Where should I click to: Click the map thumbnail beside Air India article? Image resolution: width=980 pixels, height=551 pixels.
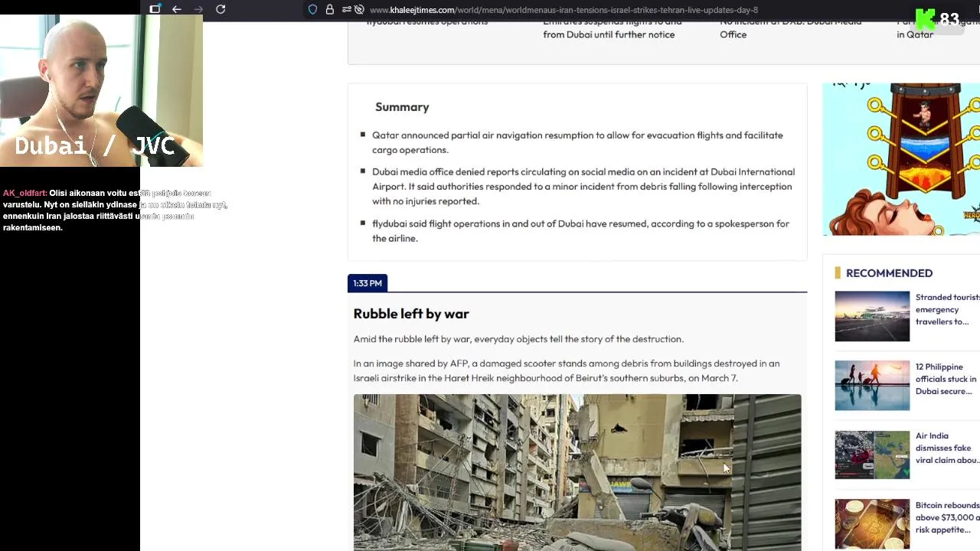pos(872,455)
